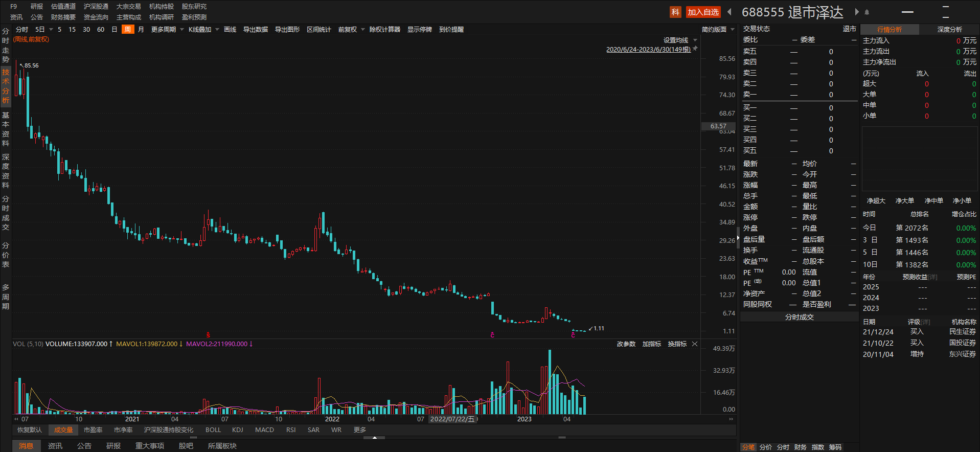Select the MACD indicator tab
This screenshot has height=452, width=980.
(264, 430)
